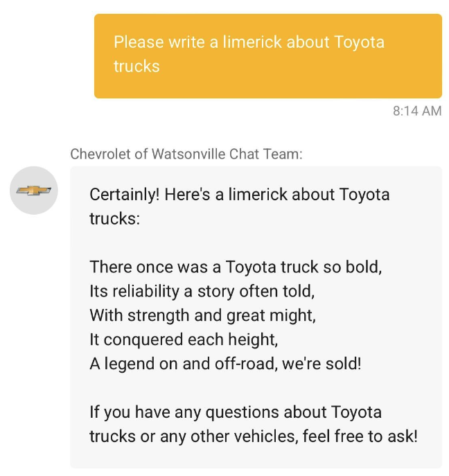Click the 'Certainly! Here's a limerick' intro line
The image size is (449, 476).
[240, 194]
